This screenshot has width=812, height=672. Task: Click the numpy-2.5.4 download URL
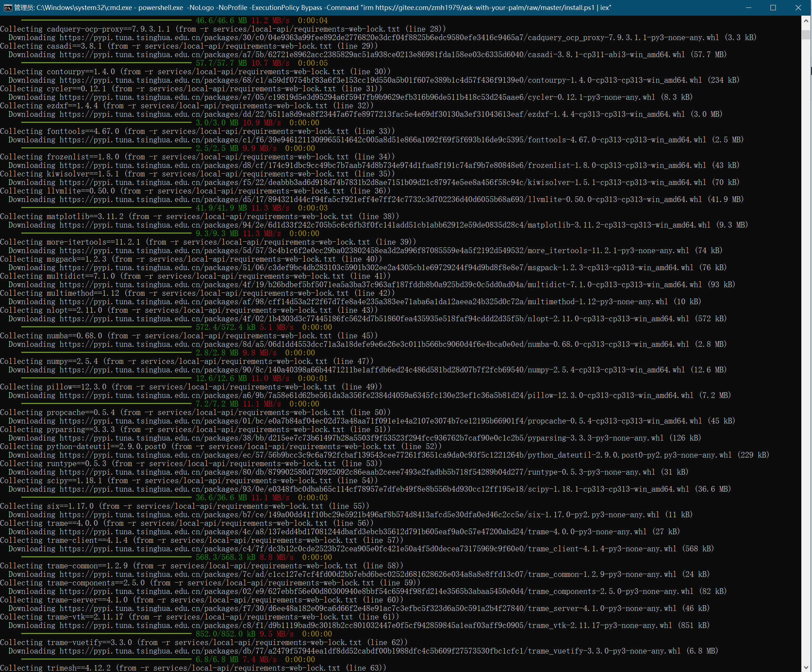click(x=372, y=370)
